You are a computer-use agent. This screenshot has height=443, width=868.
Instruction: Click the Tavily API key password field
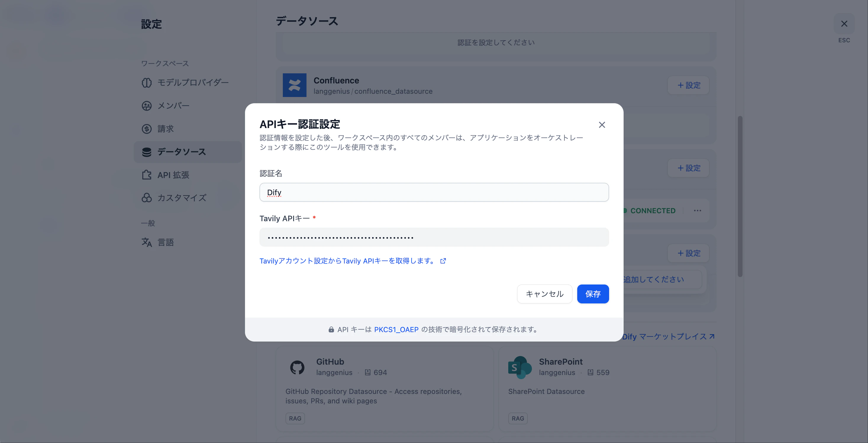434,237
